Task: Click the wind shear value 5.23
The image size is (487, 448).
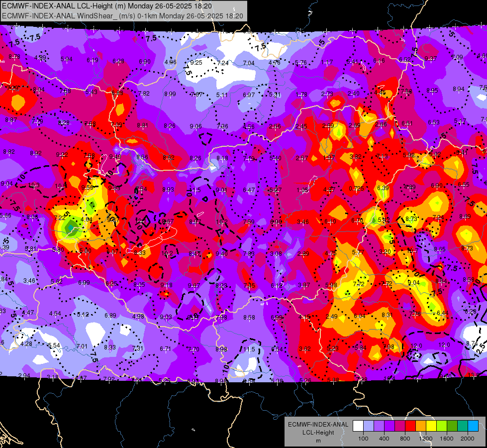Action: (x=333, y=348)
